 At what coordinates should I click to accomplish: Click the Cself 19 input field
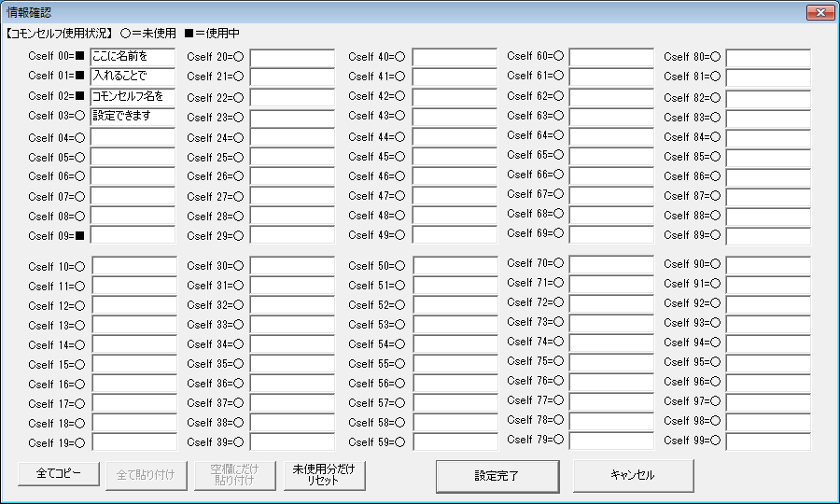134,442
